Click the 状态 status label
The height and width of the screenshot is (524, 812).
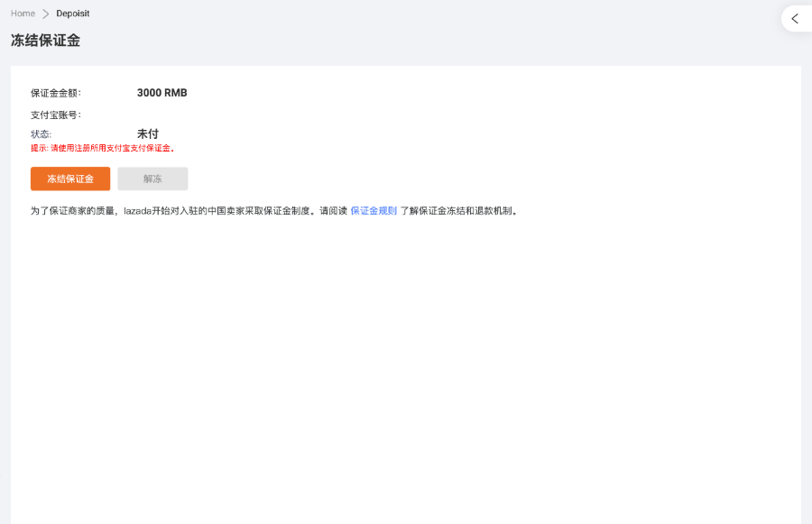point(41,133)
